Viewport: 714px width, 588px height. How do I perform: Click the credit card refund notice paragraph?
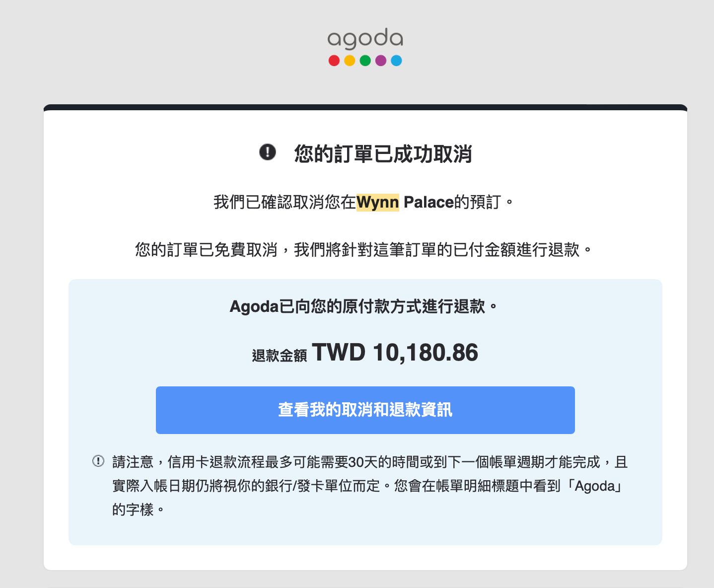[x=370, y=486]
